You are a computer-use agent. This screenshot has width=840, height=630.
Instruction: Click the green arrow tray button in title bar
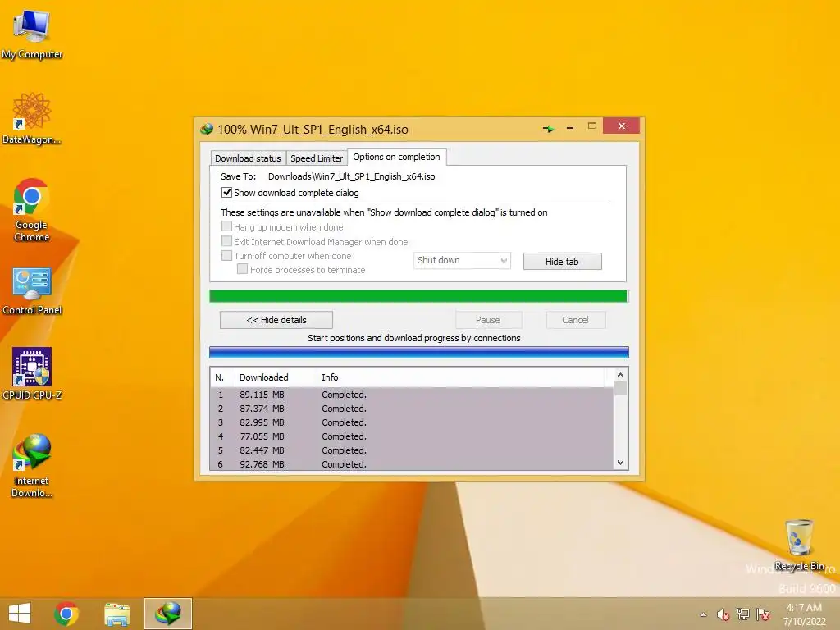click(x=548, y=129)
